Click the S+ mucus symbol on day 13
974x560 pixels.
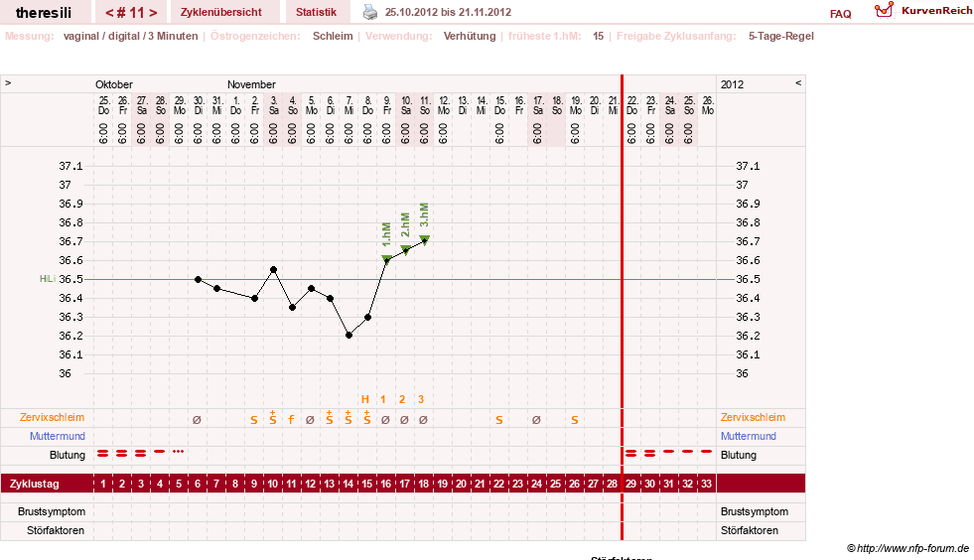(x=330, y=418)
